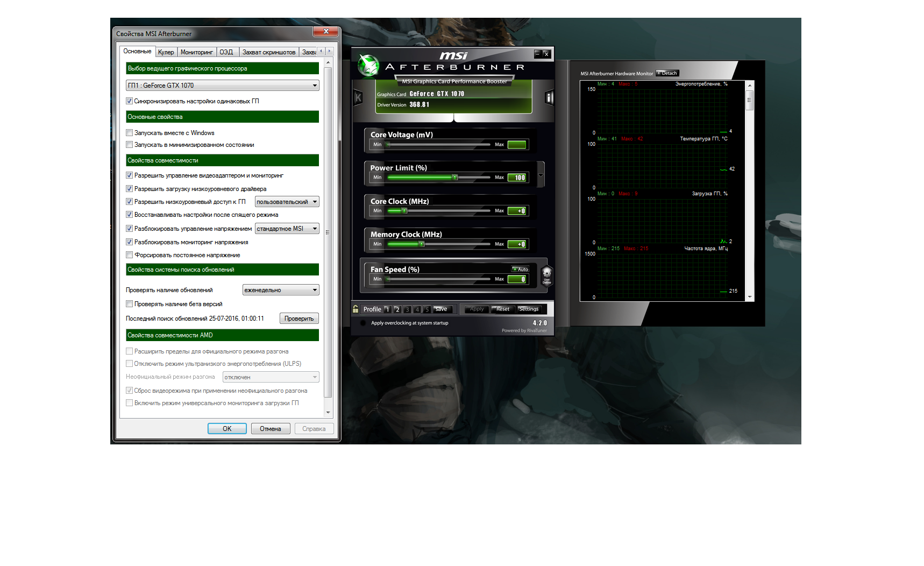
Task: Click the Core Clock value field +0
Action: pyautogui.click(x=517, y=211)
